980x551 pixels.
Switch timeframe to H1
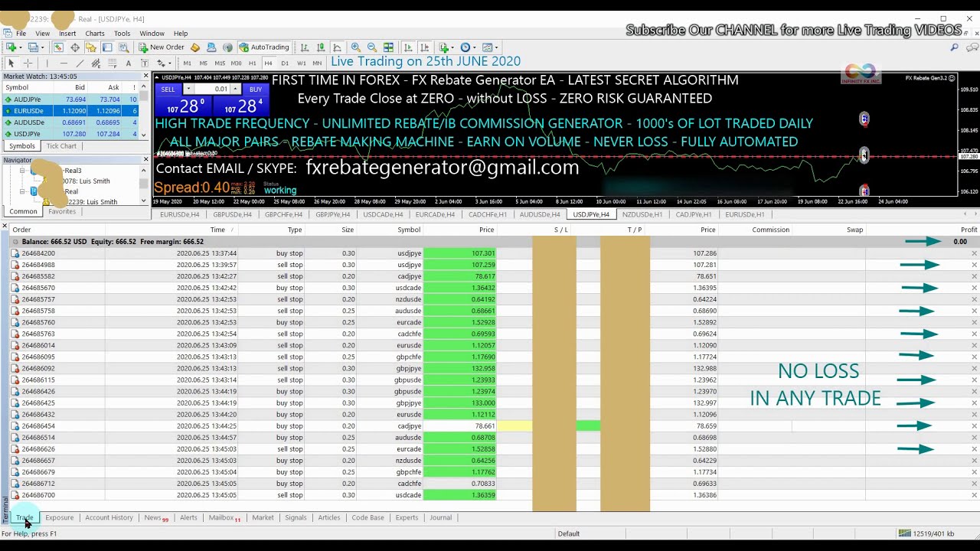(252, 64)
